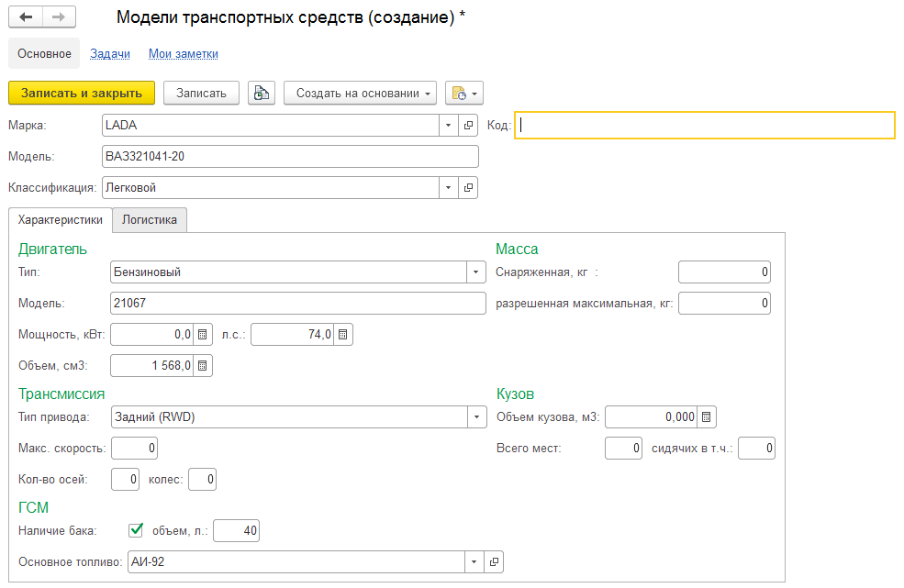
Task: Click the forward navigation arrow
Action: (x=59, y=17)
